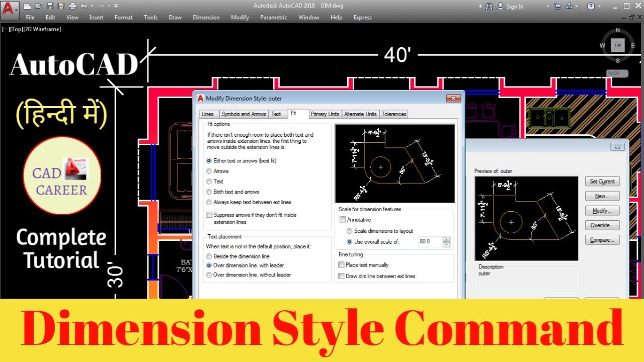Select the Arrows fit option
Screen dimensions: 644x362
pyautogui.click(x=209, y=171)
